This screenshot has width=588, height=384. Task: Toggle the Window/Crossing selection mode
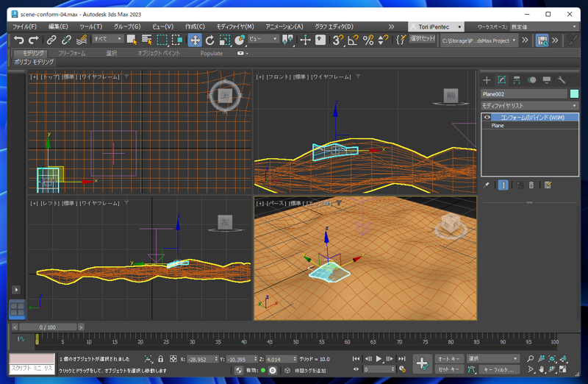coord(177,40)
